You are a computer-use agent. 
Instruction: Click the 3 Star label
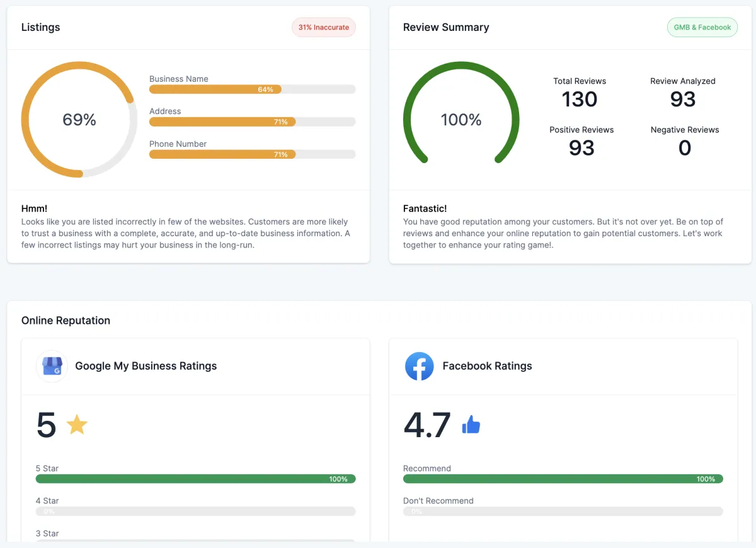pos(47,534)
